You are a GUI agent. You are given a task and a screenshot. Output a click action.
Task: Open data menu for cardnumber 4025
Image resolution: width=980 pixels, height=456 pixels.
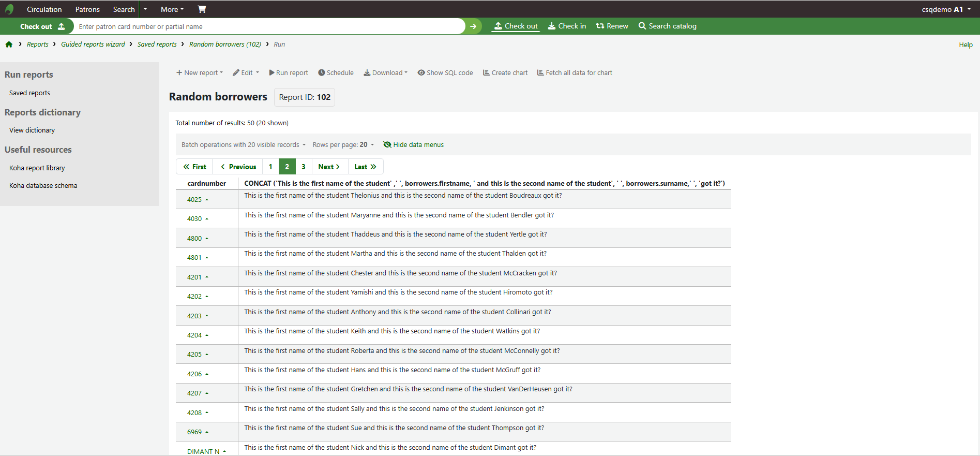click(198, 200)
